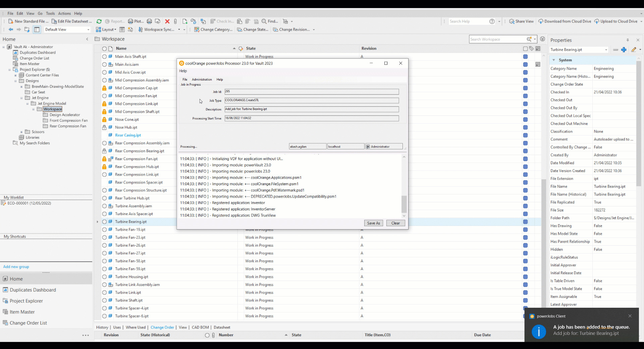Select Design Accelerator folder in tree
The height and width of the screenshot is (349, 644).
(x=65, y=115)
